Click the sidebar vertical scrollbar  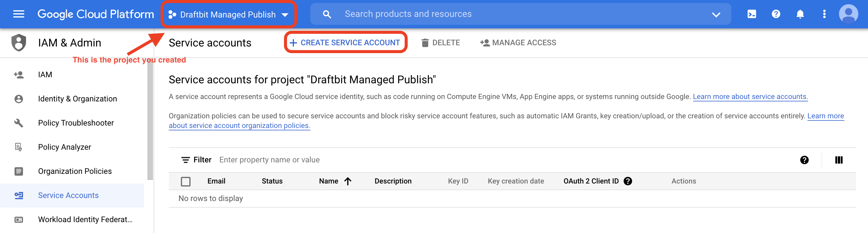pos(150,120)
